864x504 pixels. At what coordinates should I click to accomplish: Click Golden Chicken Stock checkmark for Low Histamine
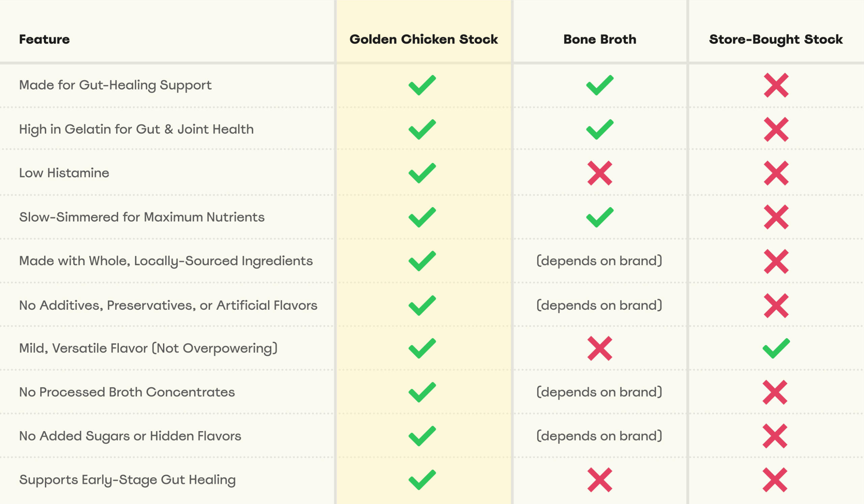coord(422,173)
